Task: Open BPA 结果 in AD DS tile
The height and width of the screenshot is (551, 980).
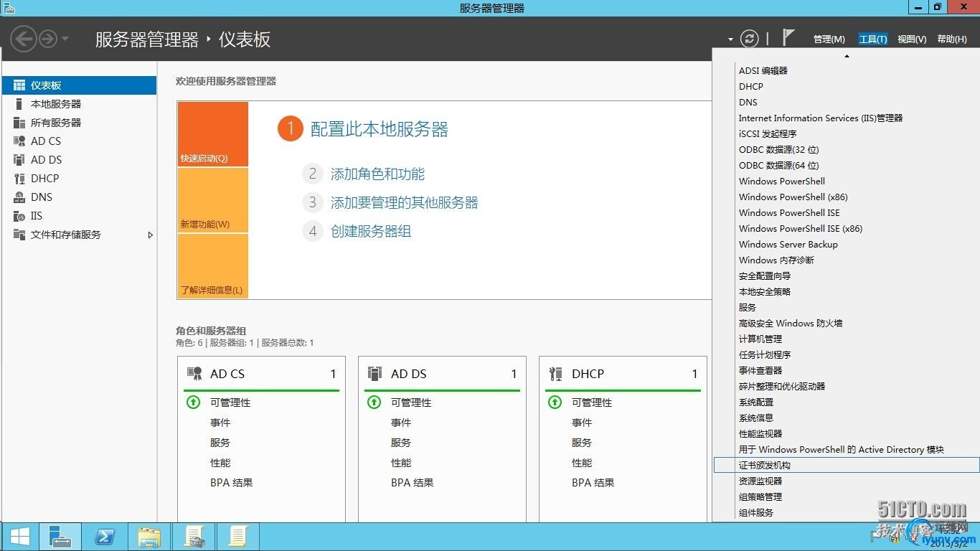Action: tap(413, 483)
